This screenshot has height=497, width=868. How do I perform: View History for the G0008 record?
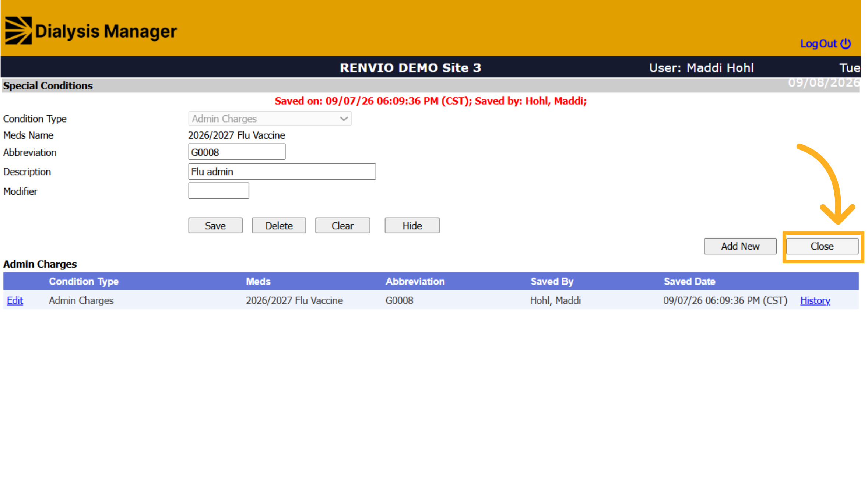click(815, 300)
